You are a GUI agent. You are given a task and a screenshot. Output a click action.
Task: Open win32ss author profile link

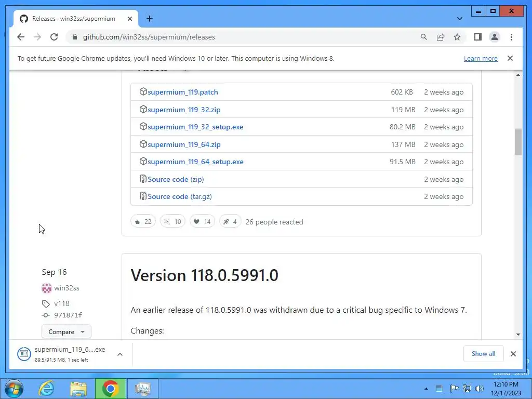[x=66, y=288]
